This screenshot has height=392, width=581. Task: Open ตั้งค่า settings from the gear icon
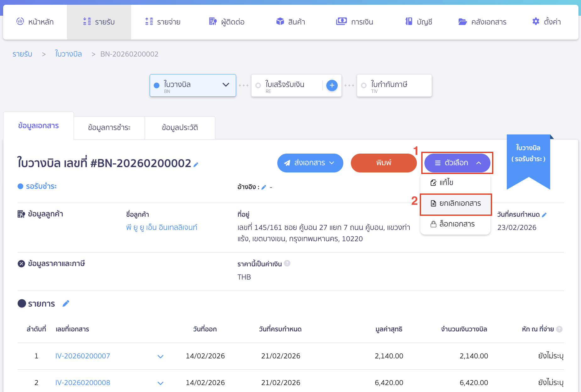[x=536, y=22]
